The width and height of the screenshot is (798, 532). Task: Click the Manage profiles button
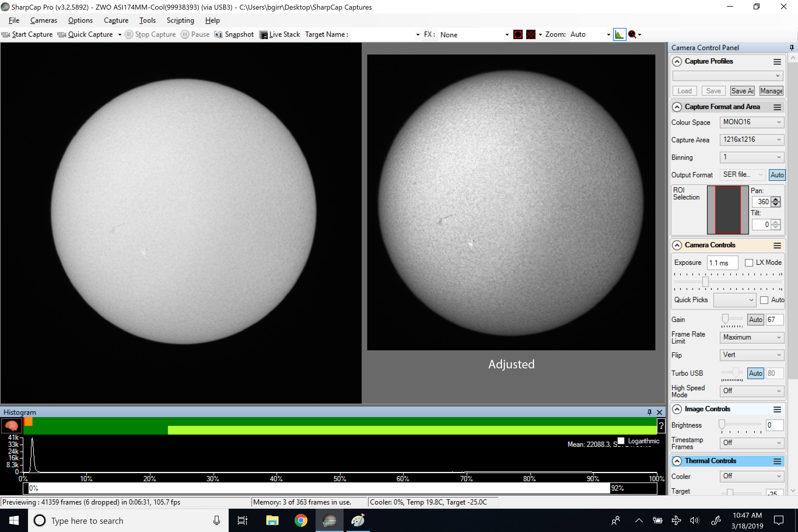pos(771,91)
